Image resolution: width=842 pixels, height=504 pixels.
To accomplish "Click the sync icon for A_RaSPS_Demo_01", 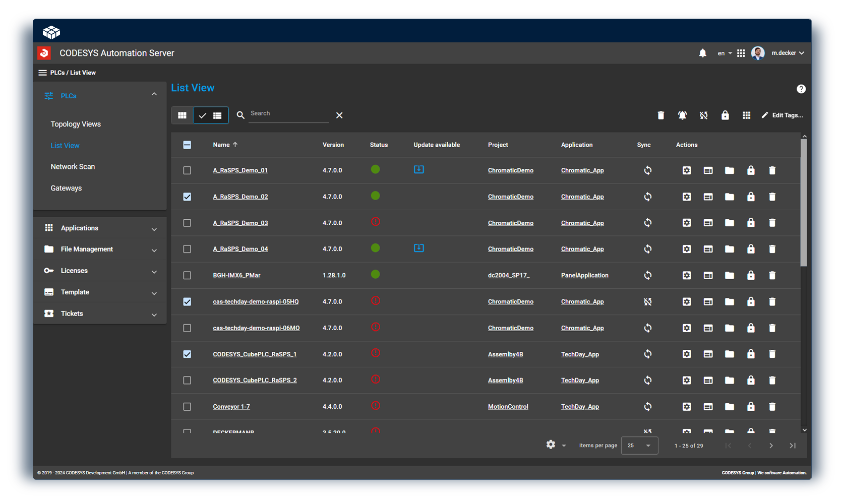I will coord(647,170).
